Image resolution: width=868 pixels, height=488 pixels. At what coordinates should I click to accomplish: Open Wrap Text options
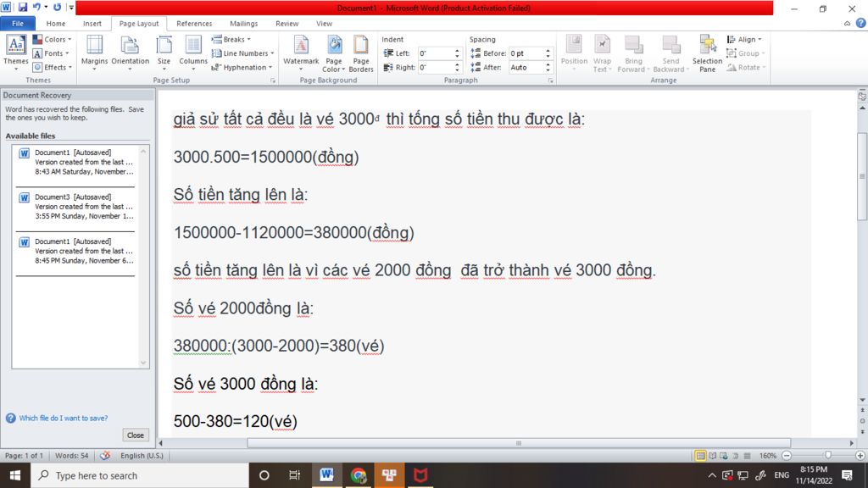click(x=602, y=53)
